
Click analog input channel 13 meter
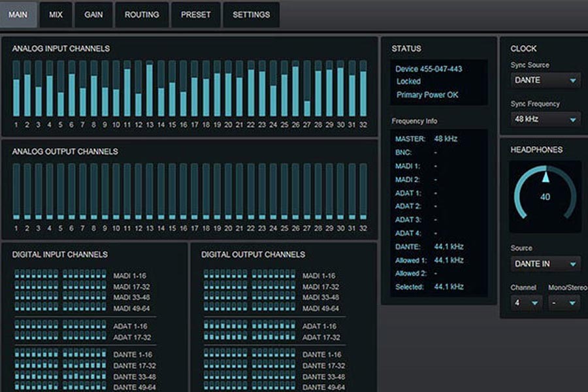pos(150,88)
